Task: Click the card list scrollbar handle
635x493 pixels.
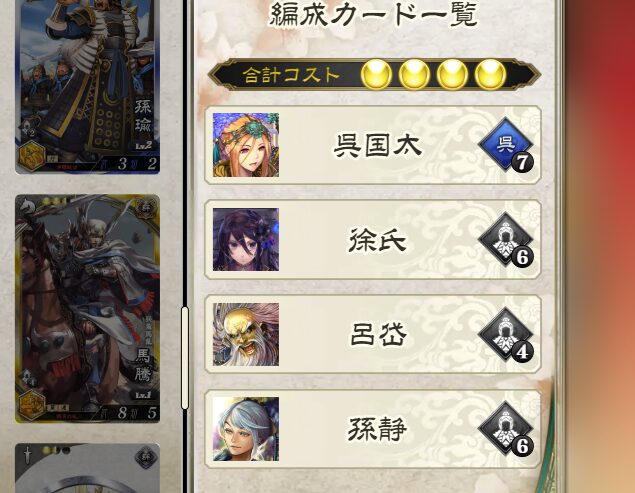Action: point(185,358)
